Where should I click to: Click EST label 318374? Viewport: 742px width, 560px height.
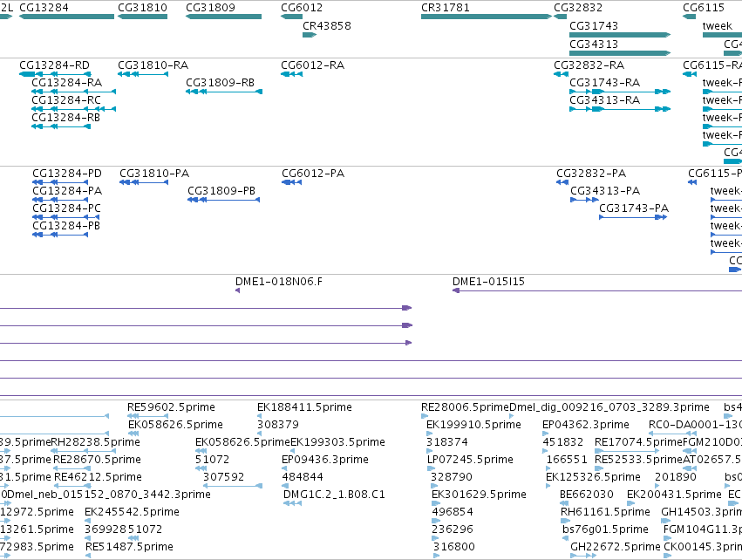point(447,442)
